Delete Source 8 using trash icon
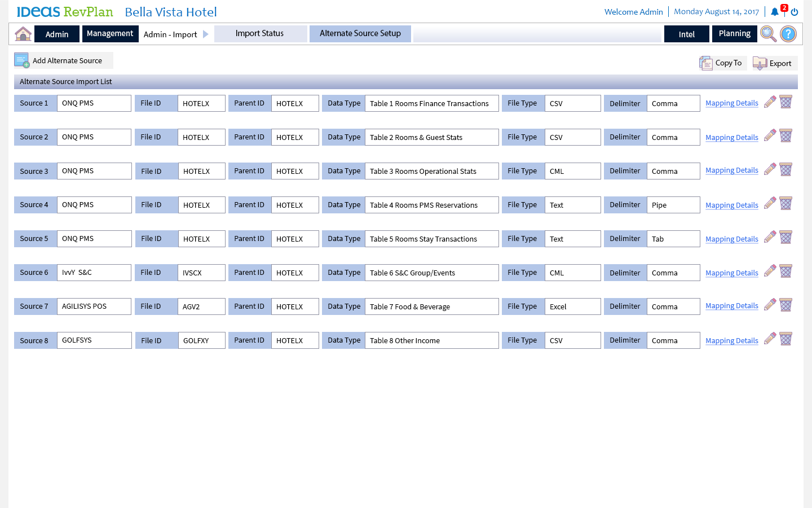This screenshot has height=508, width=812. click(x=786, y=339)
